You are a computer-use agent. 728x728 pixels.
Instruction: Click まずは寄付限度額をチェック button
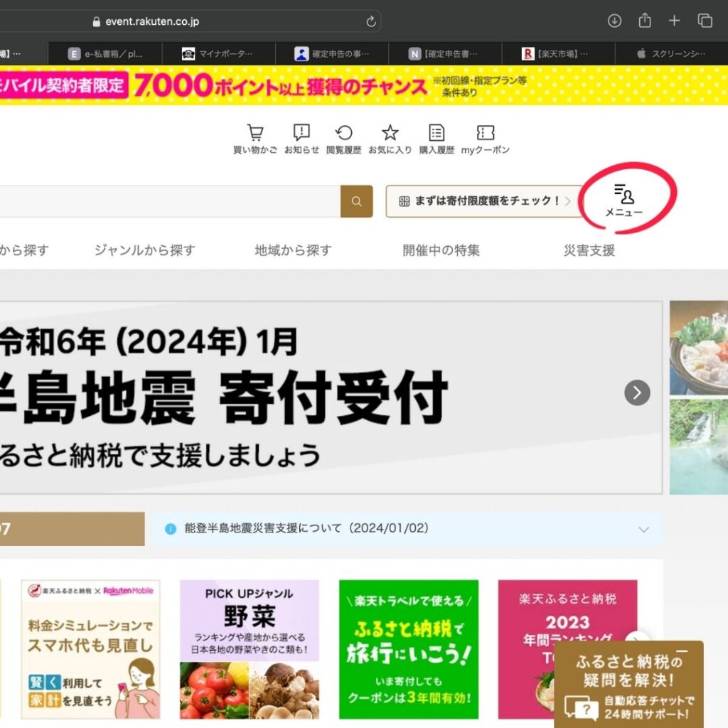pyautogui.click(x=484, y=201)
